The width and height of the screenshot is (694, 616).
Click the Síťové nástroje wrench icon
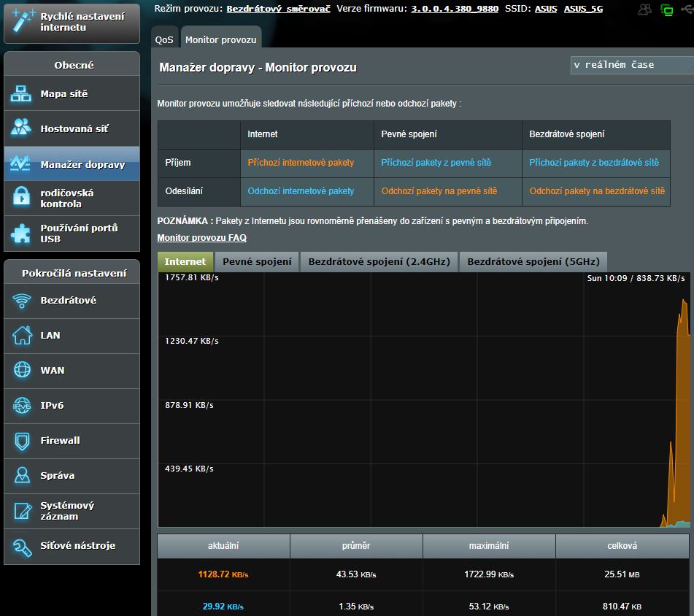(x=22, y=547)
